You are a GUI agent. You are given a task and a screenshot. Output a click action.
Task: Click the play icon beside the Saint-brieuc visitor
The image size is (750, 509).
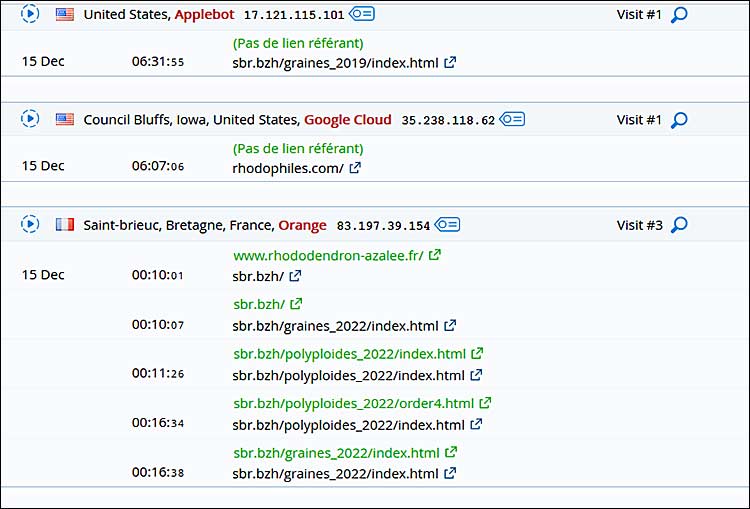pos(30,224)
